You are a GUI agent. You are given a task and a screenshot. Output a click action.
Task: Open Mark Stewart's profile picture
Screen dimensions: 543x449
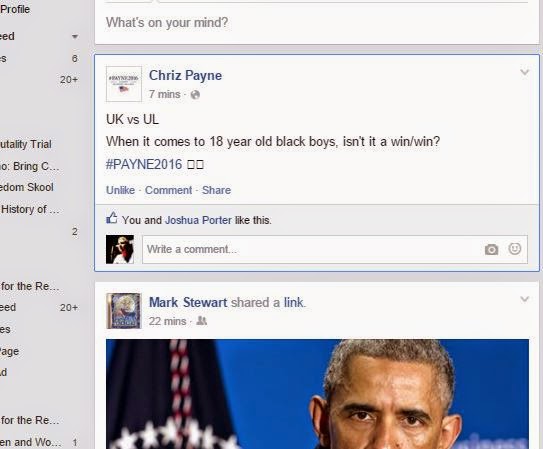(x=124, y=311)
